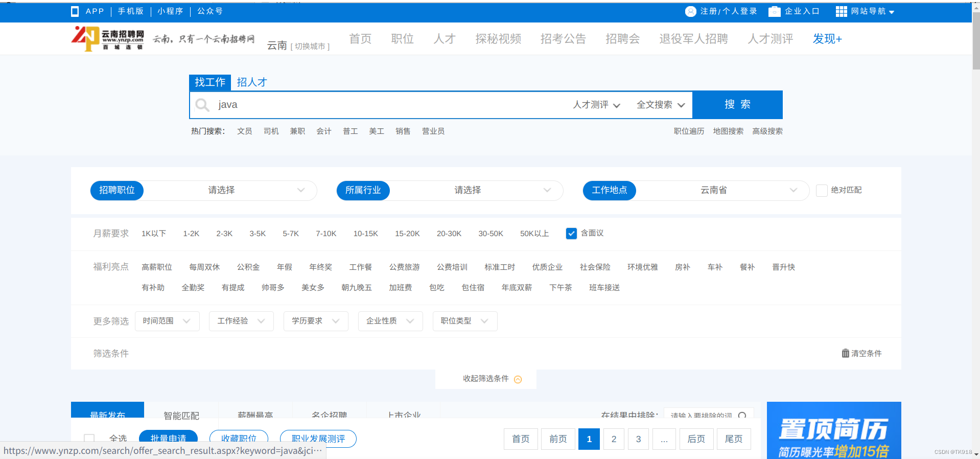This screenshot has height=459, width=980.
Task: Toggle the 绝对匹配 checkbox
Action: click(x=822, y=191)
